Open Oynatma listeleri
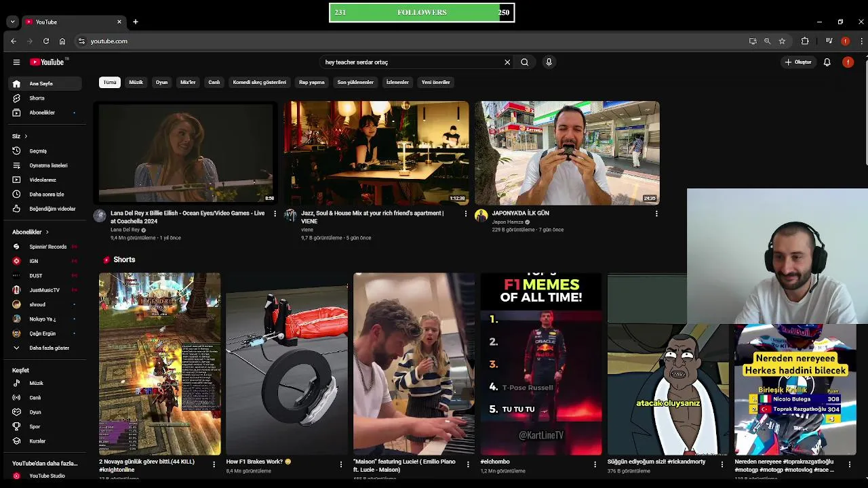Screen dimensions: 868x488 [45, 165]
